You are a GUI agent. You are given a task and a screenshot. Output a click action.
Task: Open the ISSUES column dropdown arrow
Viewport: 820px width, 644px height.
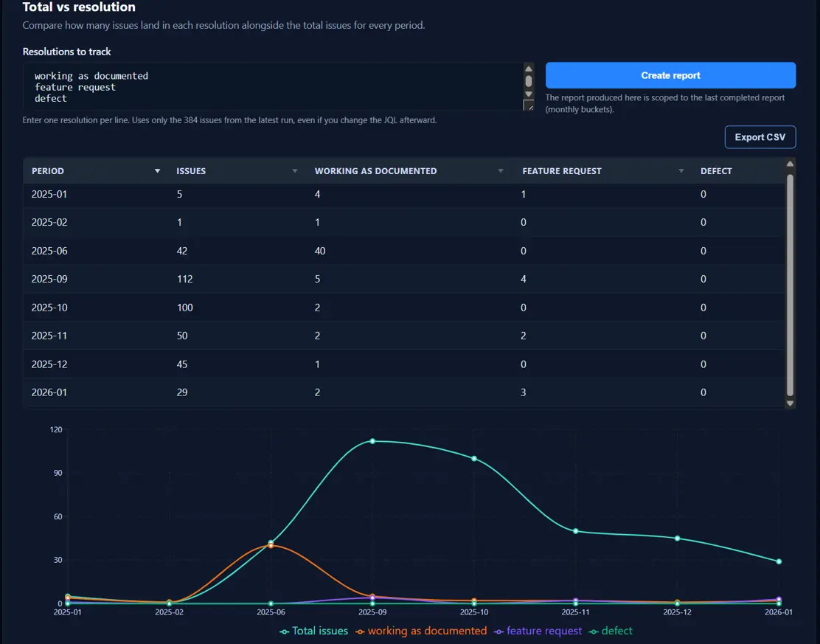(x=296, y=170)
